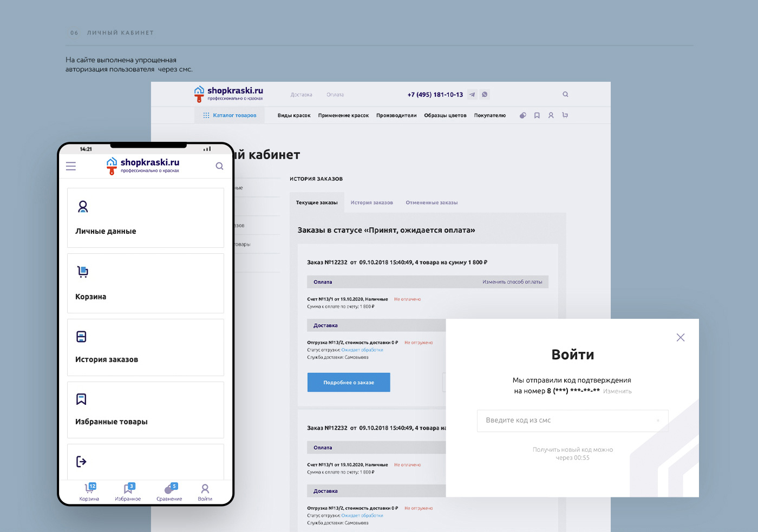The width and height of the screenshot is (758, 532).
Task: Open the WhatsApp icon in the header
Action: (484, 94)
